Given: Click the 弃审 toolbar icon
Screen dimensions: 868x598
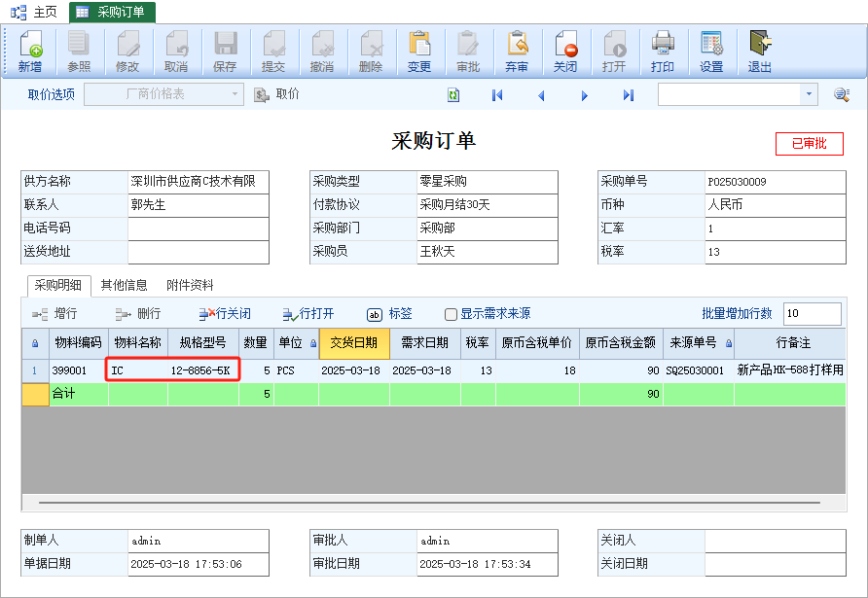Looking at the screenshot, I should point(517,51).
